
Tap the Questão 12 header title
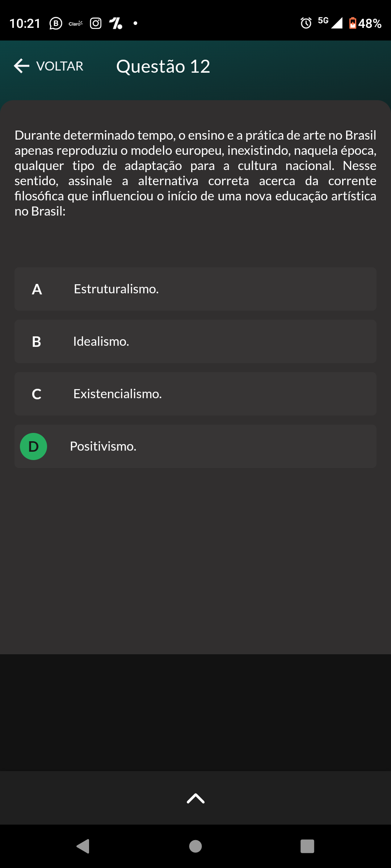(x=163, y=66)
